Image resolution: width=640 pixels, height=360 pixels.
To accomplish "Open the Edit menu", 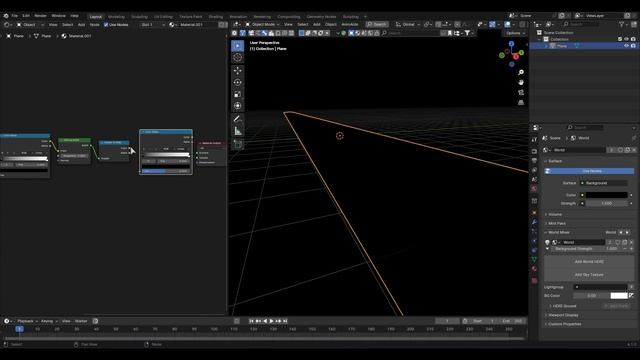I will point(26,16).
